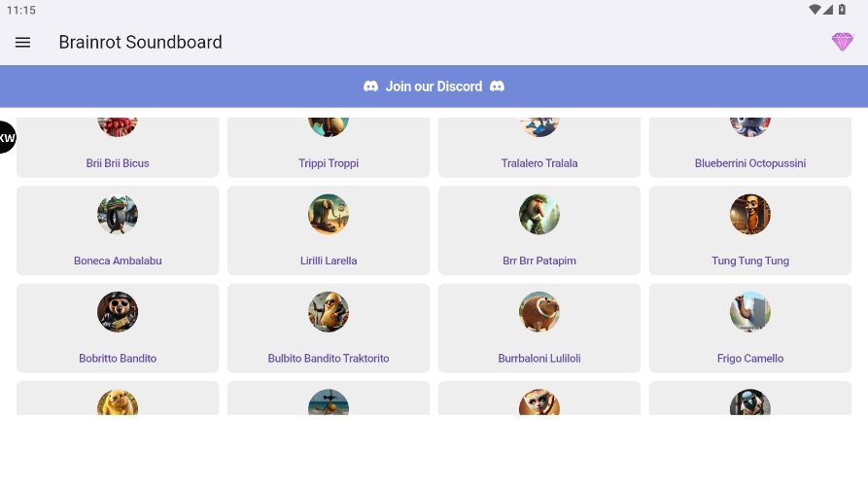Play Bobritto Bandito beaver avatar sound
The height and width of the screenshot is (488, 868).
pos(118,312)
